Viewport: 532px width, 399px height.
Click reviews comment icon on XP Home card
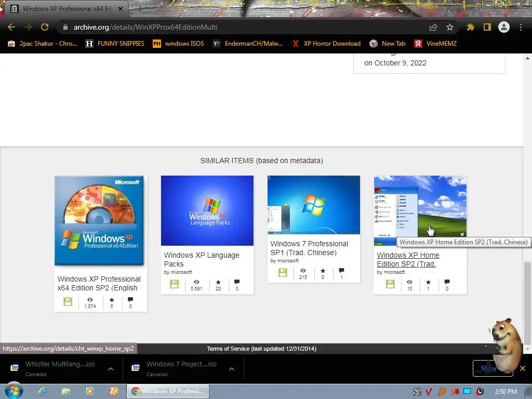447,282
